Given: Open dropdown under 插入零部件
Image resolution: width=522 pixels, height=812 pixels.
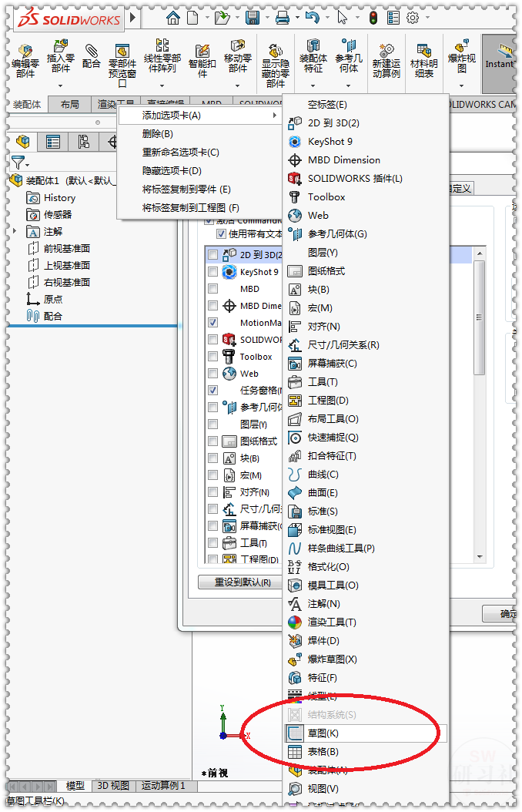Looking at the screenshot, I should coord(61,86).
